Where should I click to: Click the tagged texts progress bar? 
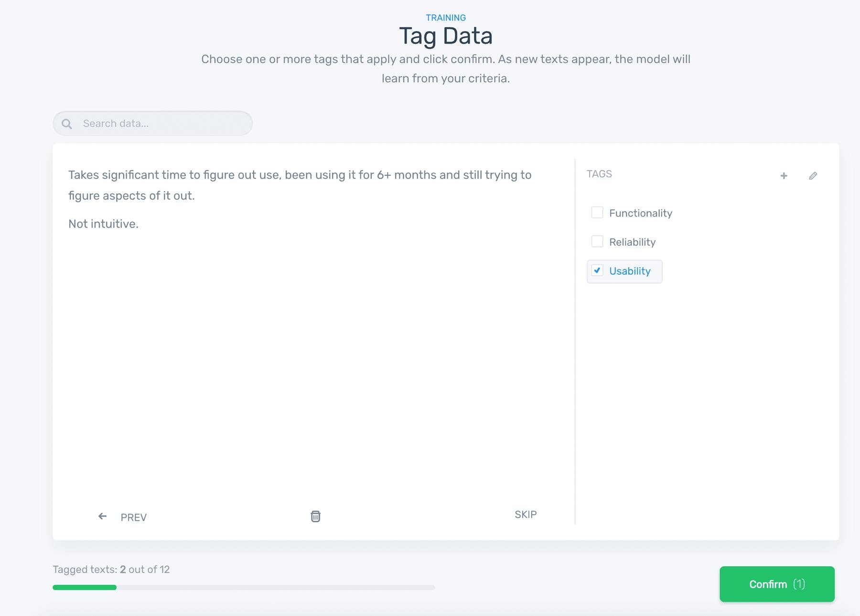pyautogui.click(x=244, y=587)
